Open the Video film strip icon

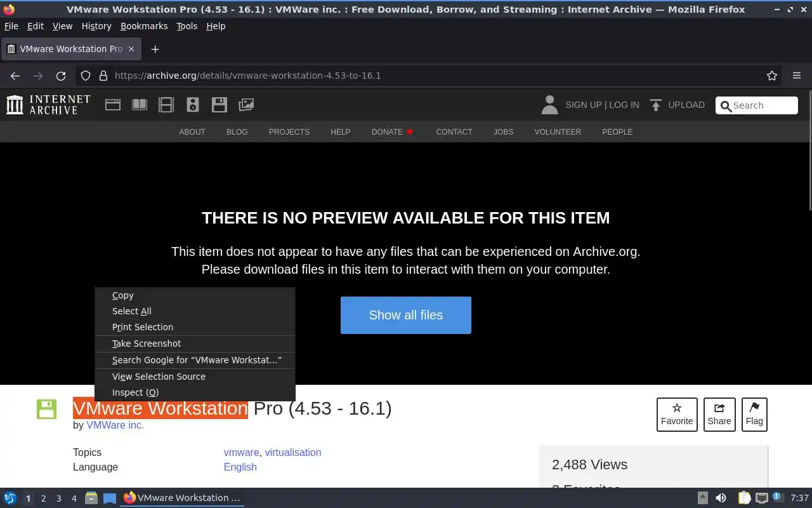[x=166, y=105]
